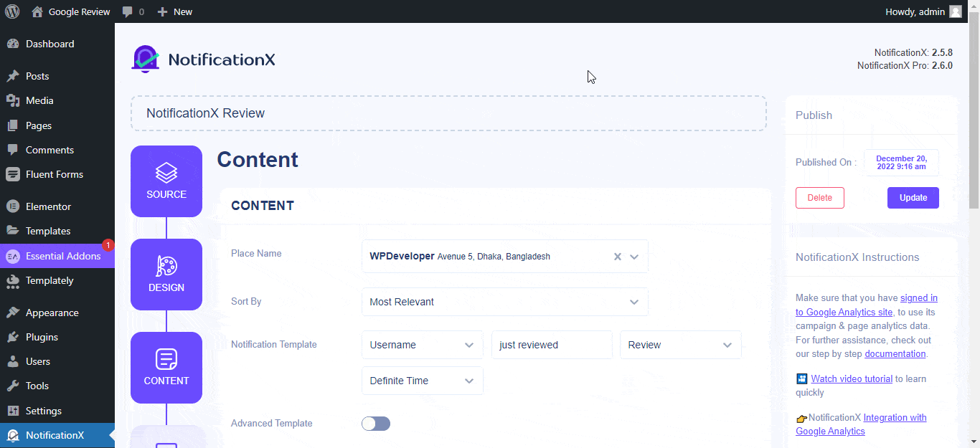The height and width of the screenshot is (448, 980).
Task: Open the Posts menu item
Action: (x=57, y=76)
